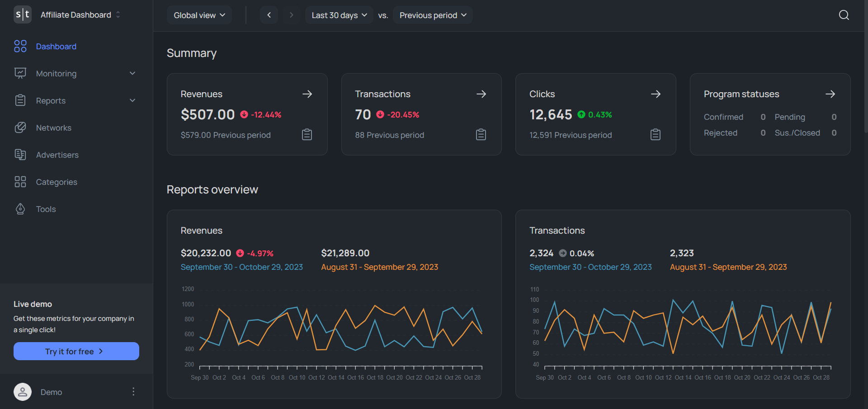The image size is (868, 409).
Task: Open Revenues summary card arrow
Action: click(307, 94)
